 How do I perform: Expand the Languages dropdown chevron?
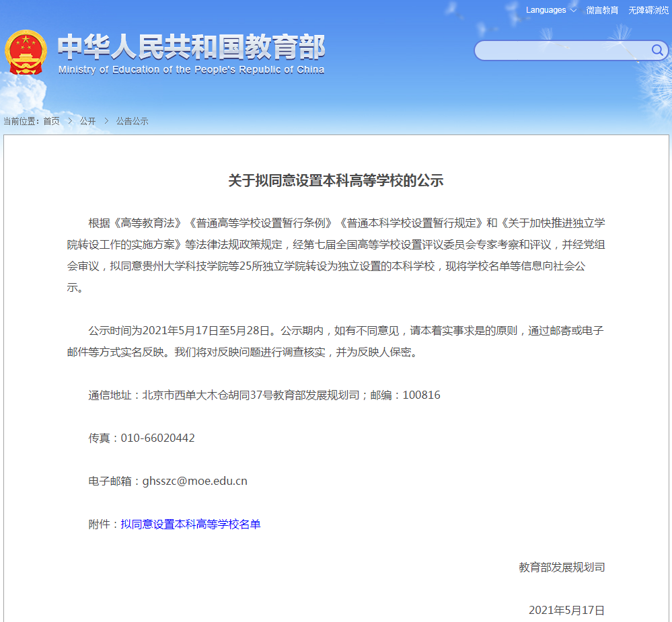[572, 10]
